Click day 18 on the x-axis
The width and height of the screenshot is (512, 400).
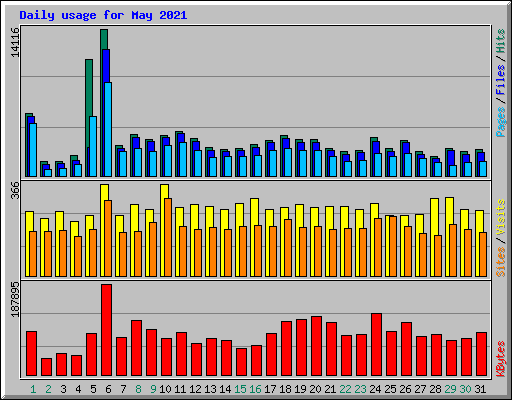click(285, 389)
